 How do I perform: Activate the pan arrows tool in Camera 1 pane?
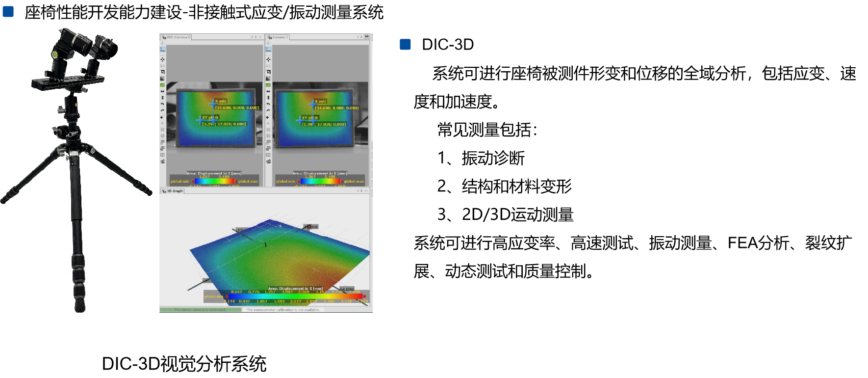pos(268,59)
